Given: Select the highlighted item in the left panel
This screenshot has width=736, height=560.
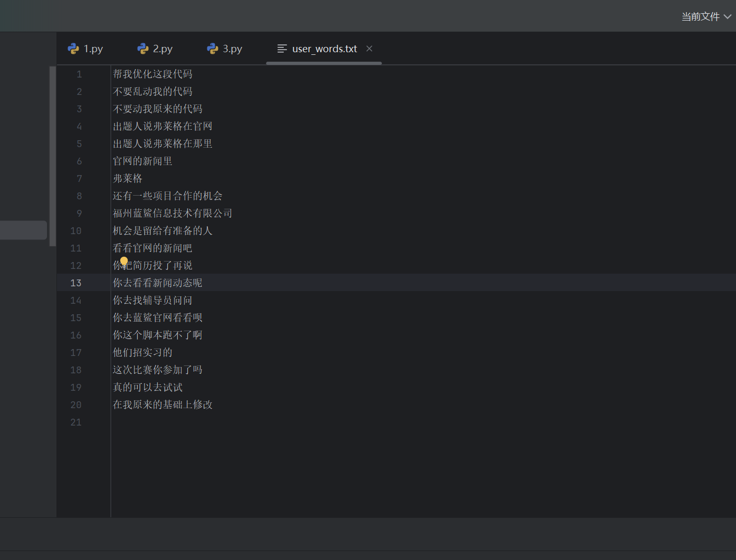Looking at the screenshot, I should pos(23,230).
